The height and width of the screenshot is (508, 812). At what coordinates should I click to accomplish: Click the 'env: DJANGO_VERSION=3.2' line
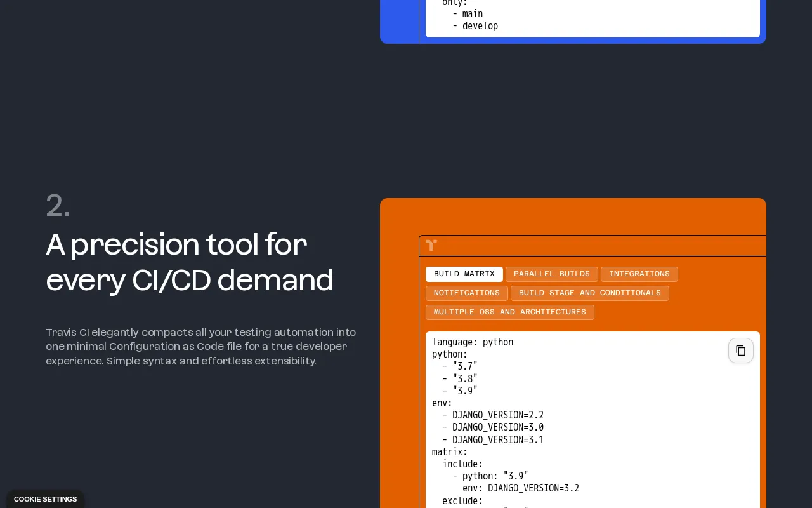click(x=521, y=488)
